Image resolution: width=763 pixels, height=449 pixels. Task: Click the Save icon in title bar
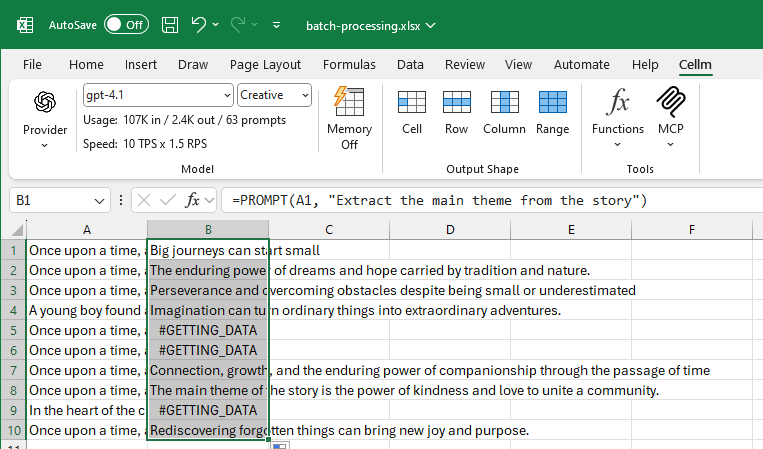(170, 24)
